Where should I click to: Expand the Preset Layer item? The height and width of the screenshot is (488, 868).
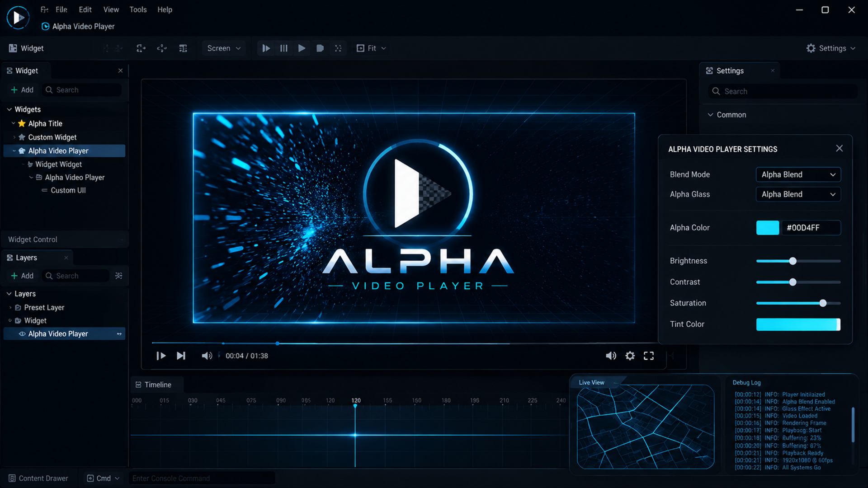coord(10,308)
